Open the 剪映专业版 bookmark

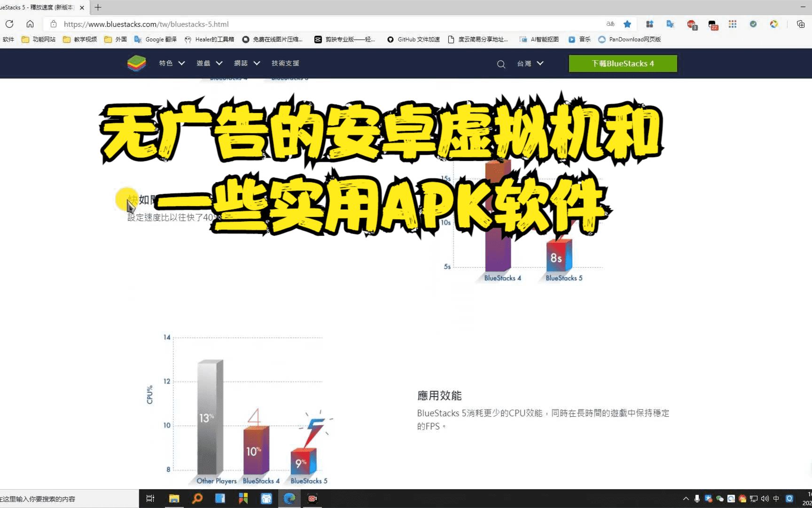click(x=344, y=40)
